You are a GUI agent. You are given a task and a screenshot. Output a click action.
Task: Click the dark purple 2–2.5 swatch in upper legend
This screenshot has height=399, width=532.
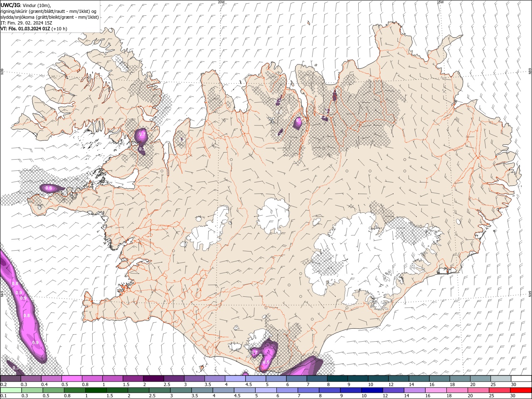point(153,379)
